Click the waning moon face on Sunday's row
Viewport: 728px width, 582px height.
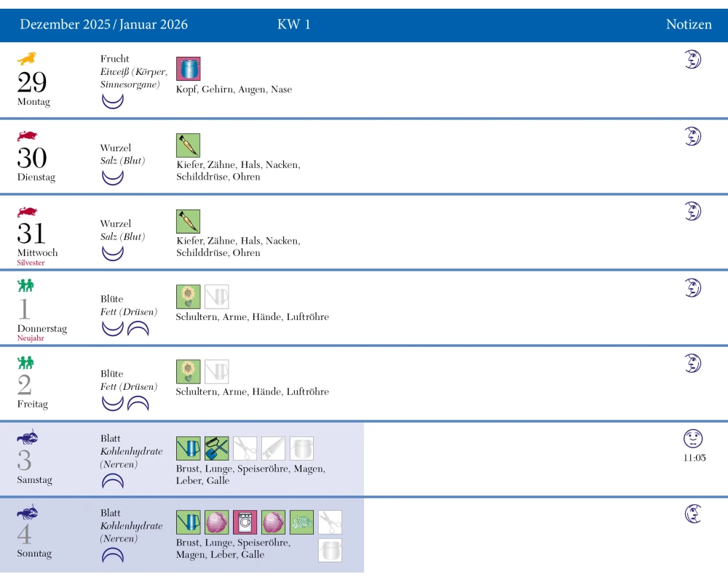coord(692,514)
